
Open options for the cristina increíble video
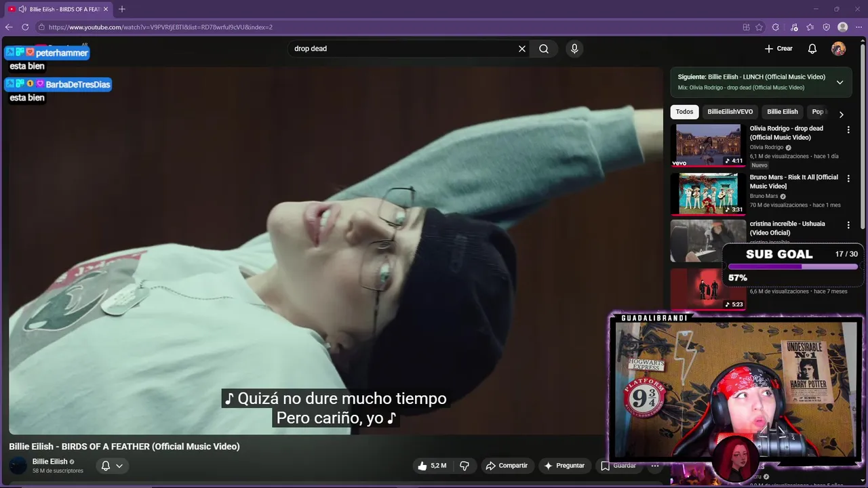[x=848, y=225]
